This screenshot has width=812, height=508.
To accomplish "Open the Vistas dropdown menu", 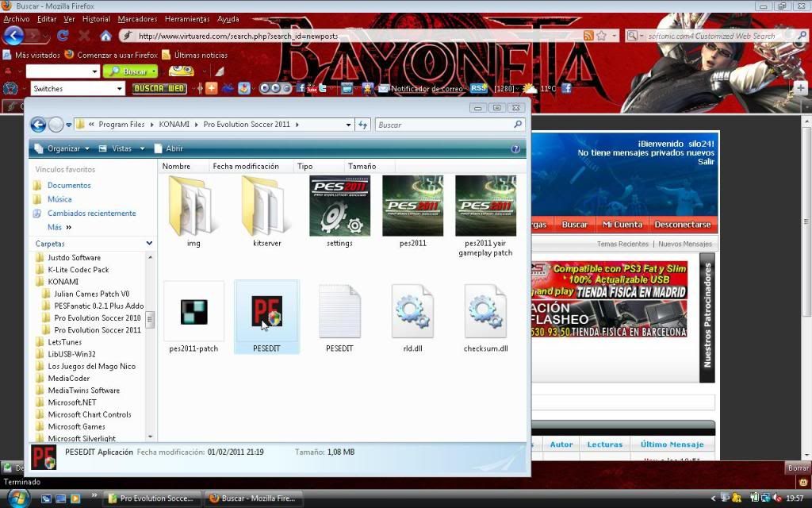I will [122, 148].
